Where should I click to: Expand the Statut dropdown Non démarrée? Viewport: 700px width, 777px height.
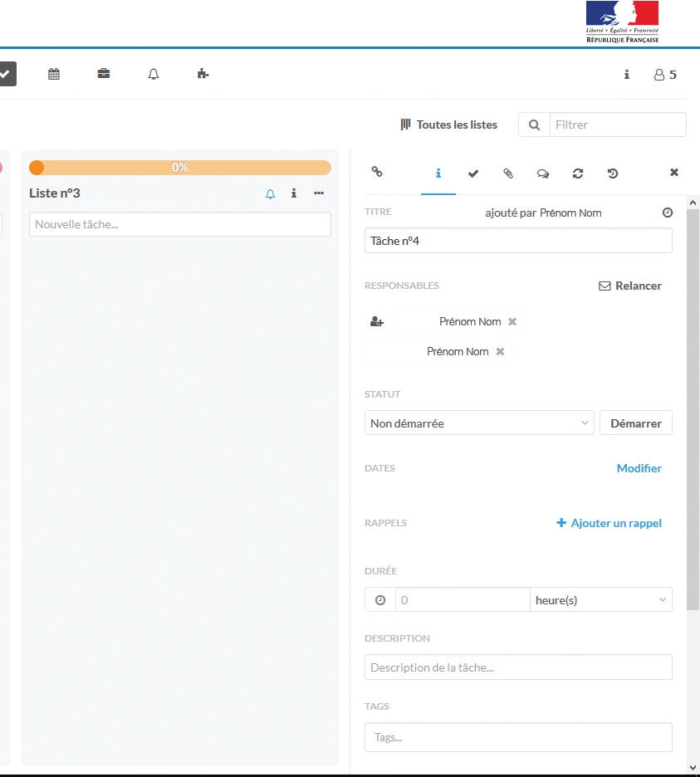click(x=479, y=423)
